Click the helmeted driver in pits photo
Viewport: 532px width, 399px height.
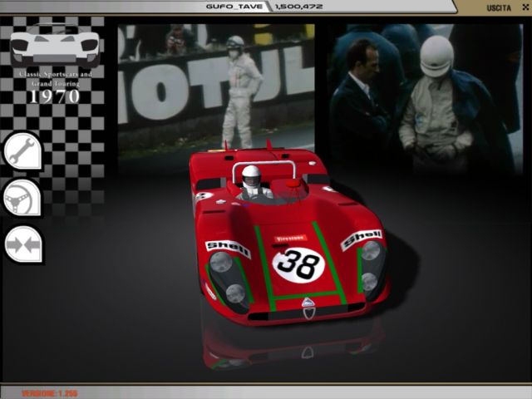(x=425, y=99)
